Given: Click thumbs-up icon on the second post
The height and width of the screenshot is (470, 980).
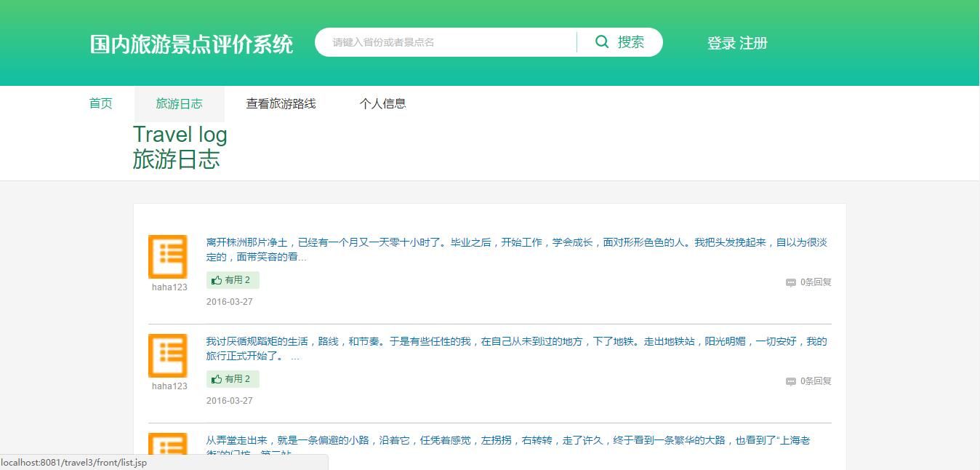Looking at the screenshot, I should click(x=217, y=379).
